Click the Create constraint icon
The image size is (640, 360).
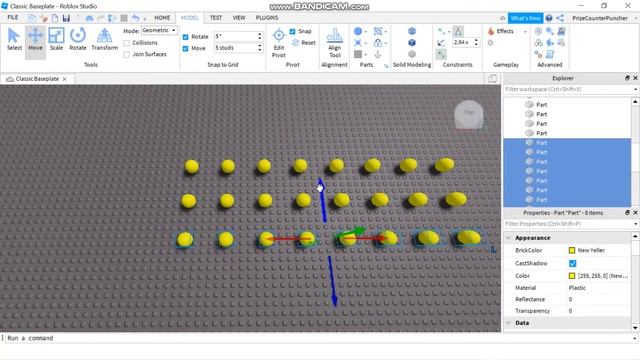pos(441,31)
